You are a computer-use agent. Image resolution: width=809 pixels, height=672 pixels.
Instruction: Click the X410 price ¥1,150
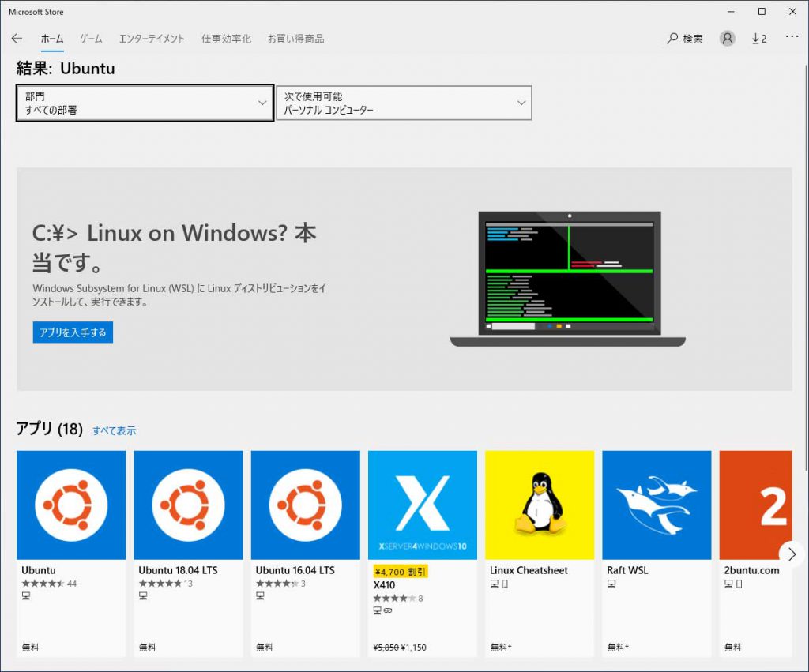[x=414, y=648]
